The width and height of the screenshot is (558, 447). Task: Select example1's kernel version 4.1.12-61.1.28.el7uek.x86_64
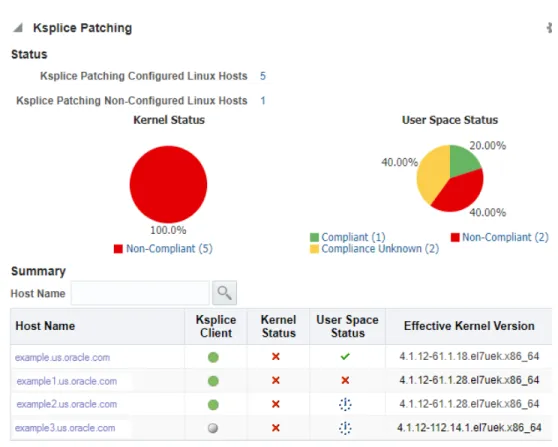469,380
